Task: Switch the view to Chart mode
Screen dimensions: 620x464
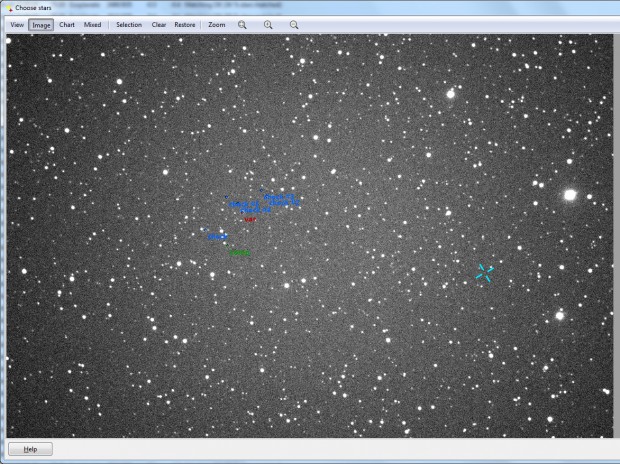Action: (x=67, y=25)
